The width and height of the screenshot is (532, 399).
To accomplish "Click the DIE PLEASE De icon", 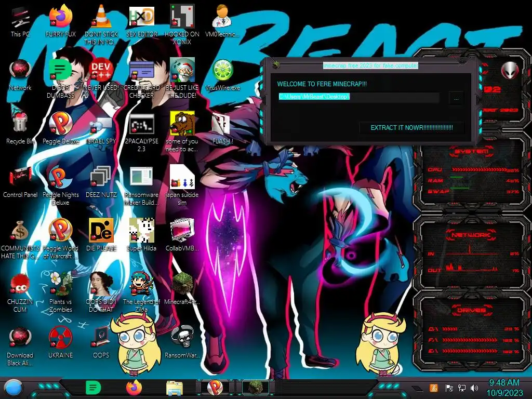I will [x=101, y=235].
